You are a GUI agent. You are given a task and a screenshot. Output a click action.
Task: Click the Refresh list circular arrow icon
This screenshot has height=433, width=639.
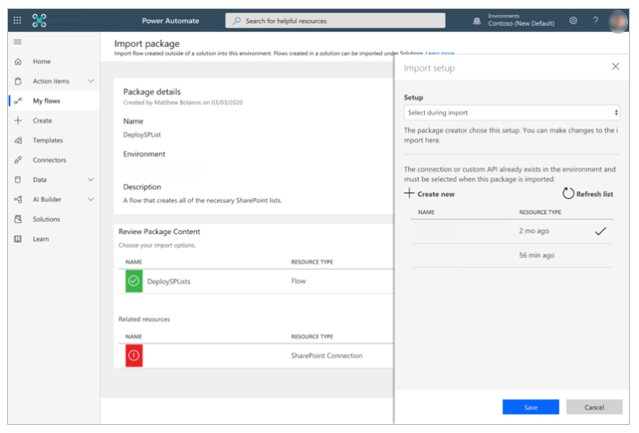[568, 193]
